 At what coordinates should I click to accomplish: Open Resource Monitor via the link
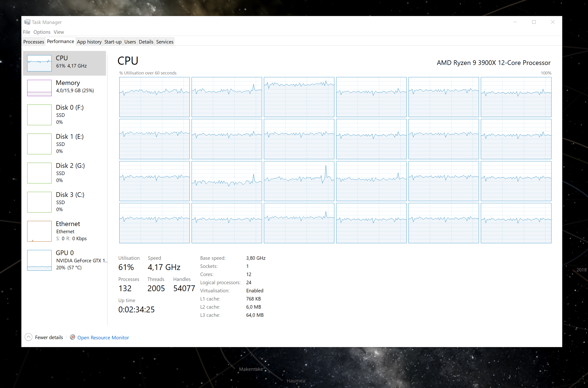point(103,337)
